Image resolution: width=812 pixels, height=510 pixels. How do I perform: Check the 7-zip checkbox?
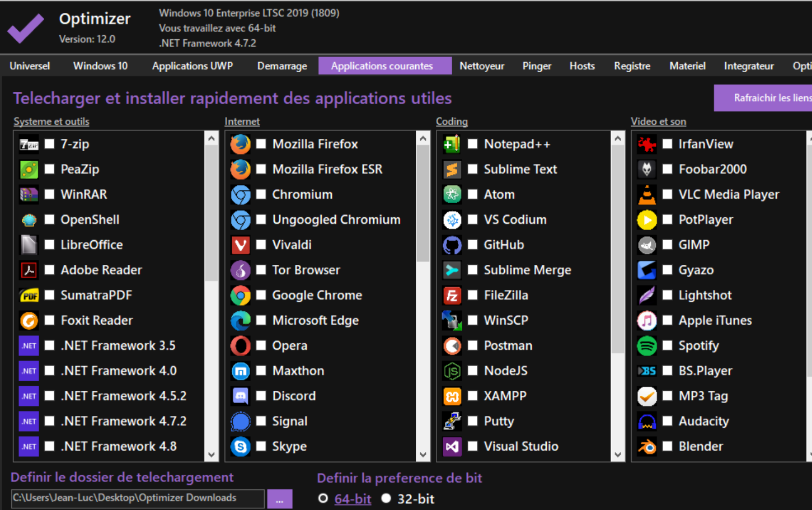(x=49, y=144)
